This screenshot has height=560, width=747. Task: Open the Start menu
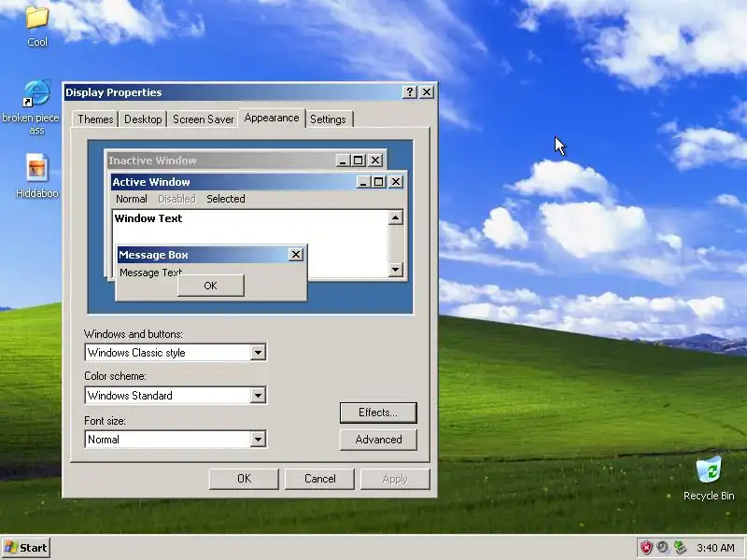26,548
